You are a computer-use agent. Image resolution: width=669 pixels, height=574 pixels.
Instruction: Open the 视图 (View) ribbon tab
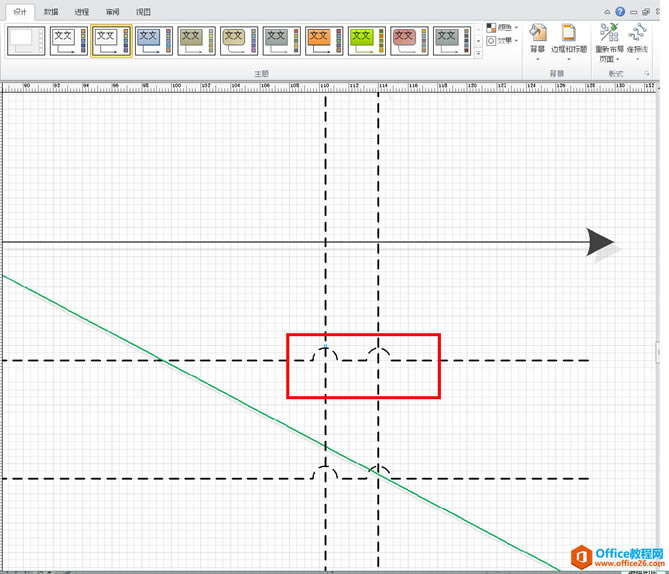click(x=143, y=12)
